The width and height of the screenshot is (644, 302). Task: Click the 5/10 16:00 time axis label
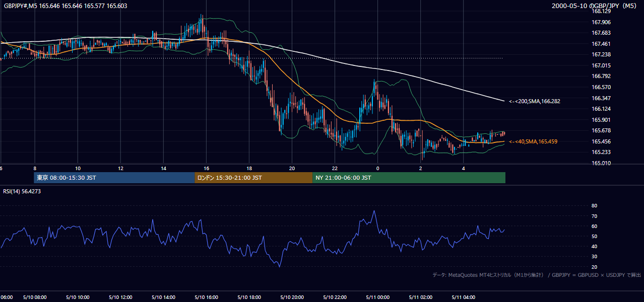tap(206, 297)
